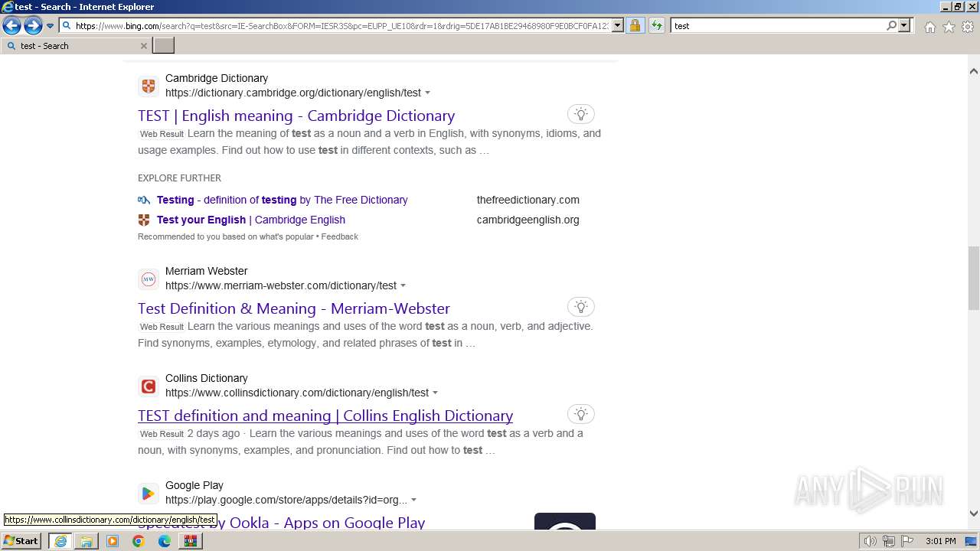This screenshot has width=980, height=551.
Task: Click the security lock icon
Action: tap(635, 25)
